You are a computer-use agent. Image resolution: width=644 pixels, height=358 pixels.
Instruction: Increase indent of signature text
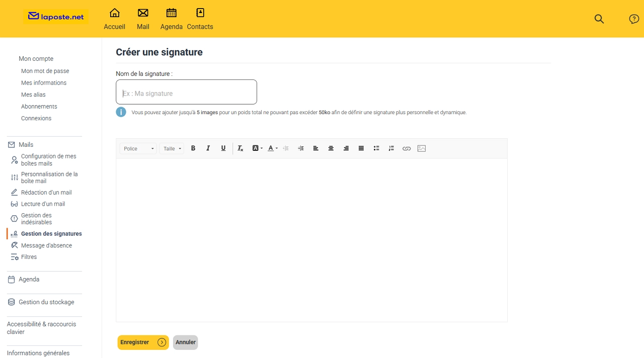point(301,148)
